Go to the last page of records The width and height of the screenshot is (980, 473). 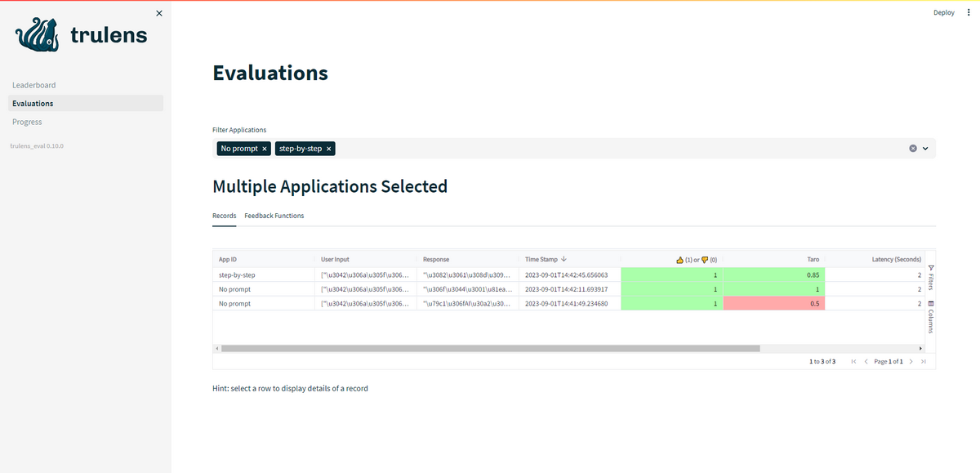[923, 361]
